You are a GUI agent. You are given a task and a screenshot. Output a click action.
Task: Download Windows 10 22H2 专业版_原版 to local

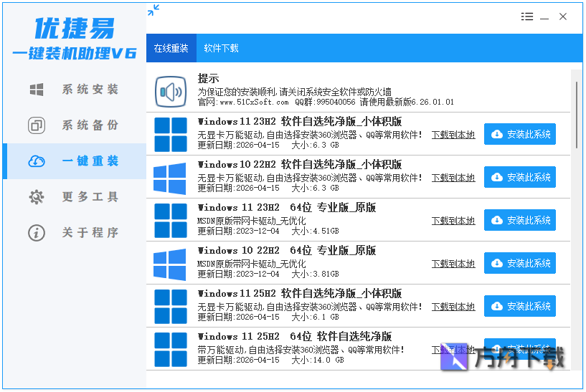pos(453,264)
